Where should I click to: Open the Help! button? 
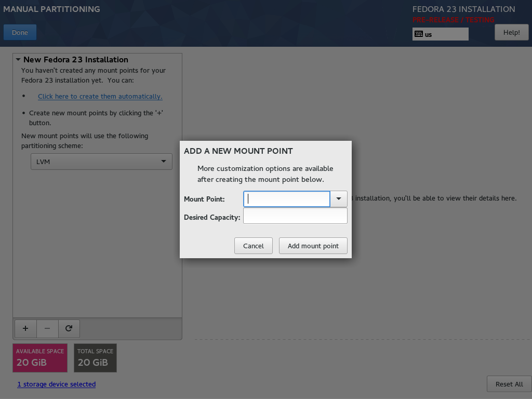(511, 32)
